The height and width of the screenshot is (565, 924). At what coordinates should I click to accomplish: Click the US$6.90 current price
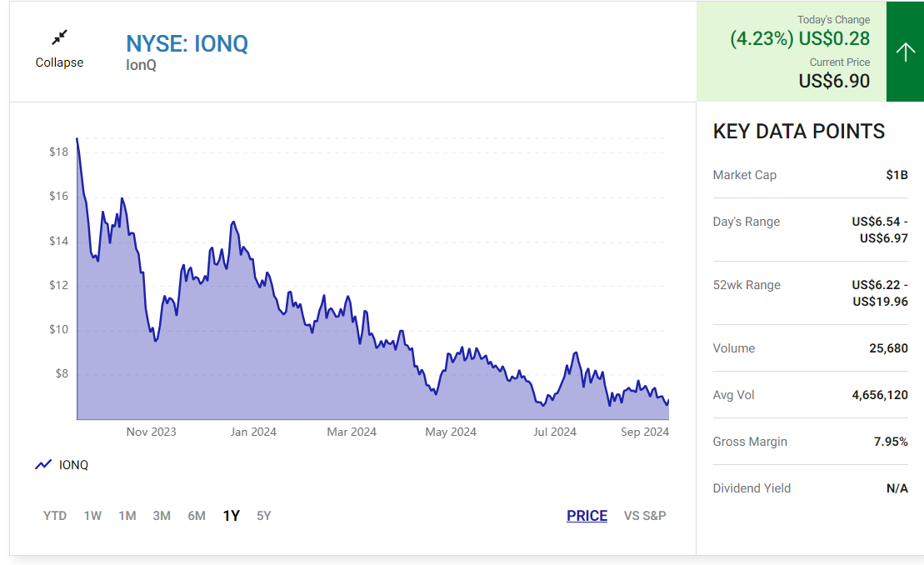834,81
